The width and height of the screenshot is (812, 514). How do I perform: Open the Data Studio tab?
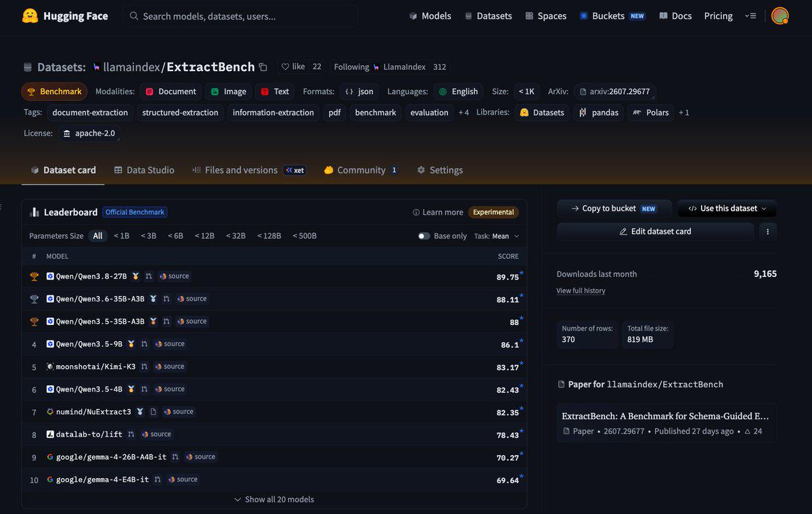coord(144,170)
